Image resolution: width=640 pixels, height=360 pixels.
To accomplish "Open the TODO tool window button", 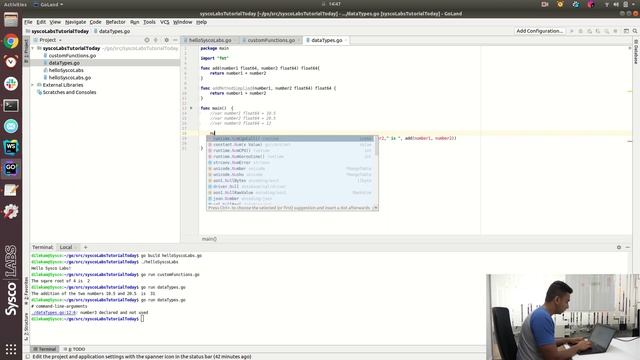I will coord(74,349).
